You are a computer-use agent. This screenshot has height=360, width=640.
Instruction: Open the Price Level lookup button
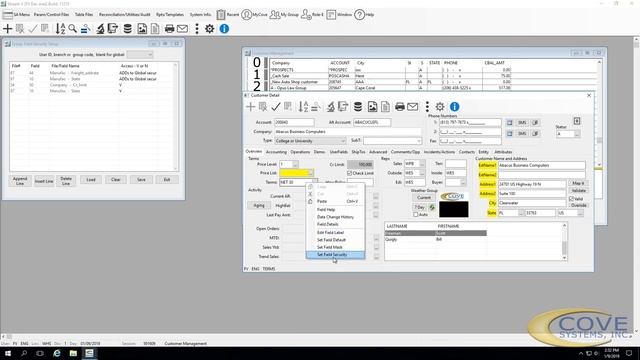295,164
